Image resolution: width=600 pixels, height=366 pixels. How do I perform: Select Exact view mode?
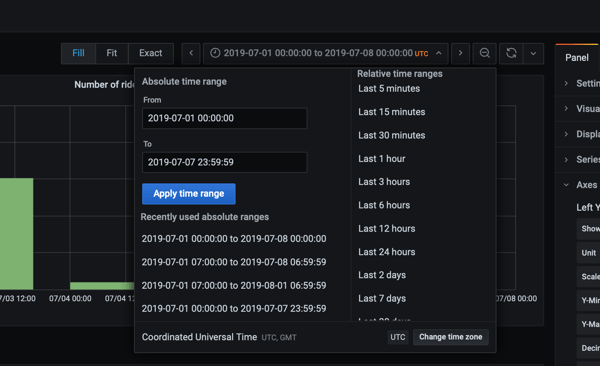coord(151,53)
